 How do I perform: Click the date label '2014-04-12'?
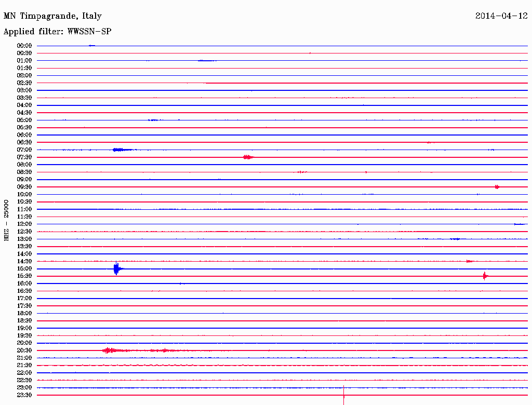tap(501, 16)
